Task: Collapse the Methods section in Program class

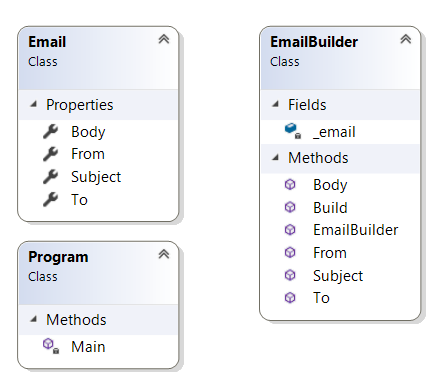Action: (33, 320)
